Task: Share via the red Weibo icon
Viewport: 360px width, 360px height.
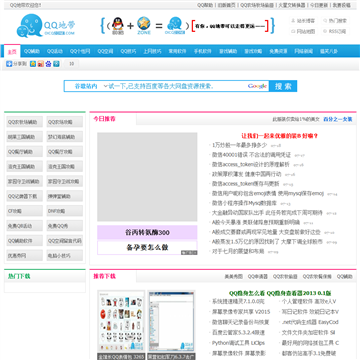Action: [41, 64]
